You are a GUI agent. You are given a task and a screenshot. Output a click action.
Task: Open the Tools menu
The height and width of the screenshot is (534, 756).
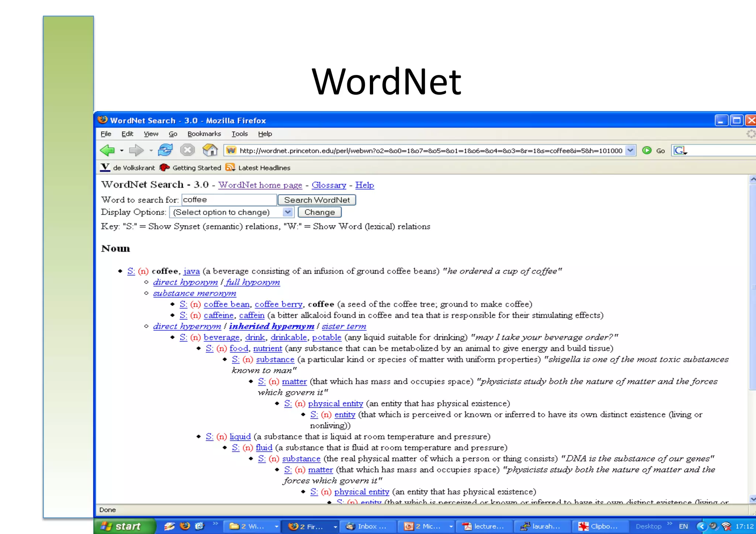click(x=240, y=134)
